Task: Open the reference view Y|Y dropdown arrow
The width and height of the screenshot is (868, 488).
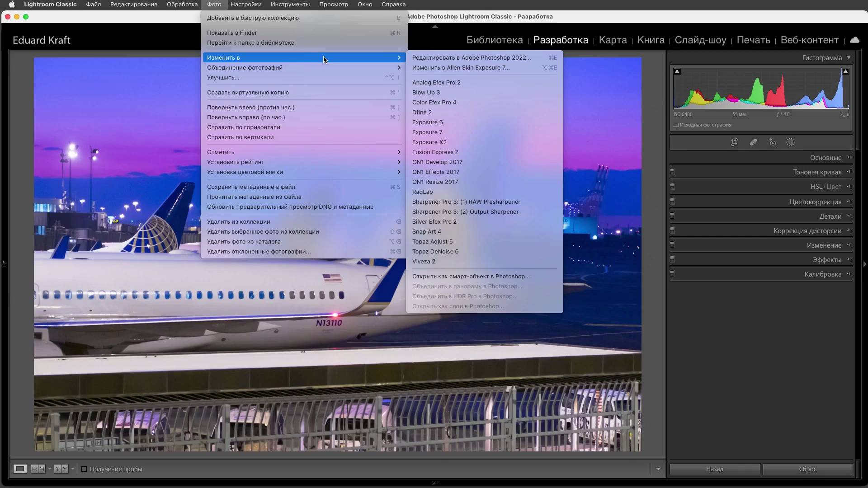Action: click(72, 469)
